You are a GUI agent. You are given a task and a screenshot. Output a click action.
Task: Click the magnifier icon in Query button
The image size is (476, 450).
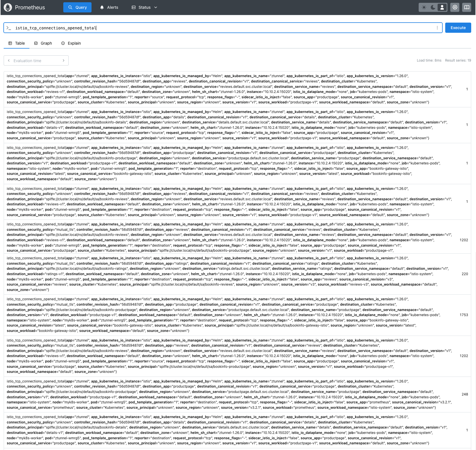click(x=70, y=7)
